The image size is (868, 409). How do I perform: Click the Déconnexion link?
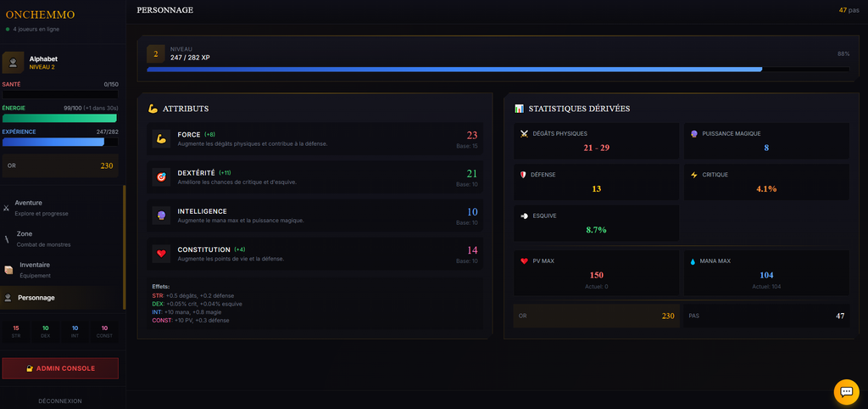click(x=60, y=401)
